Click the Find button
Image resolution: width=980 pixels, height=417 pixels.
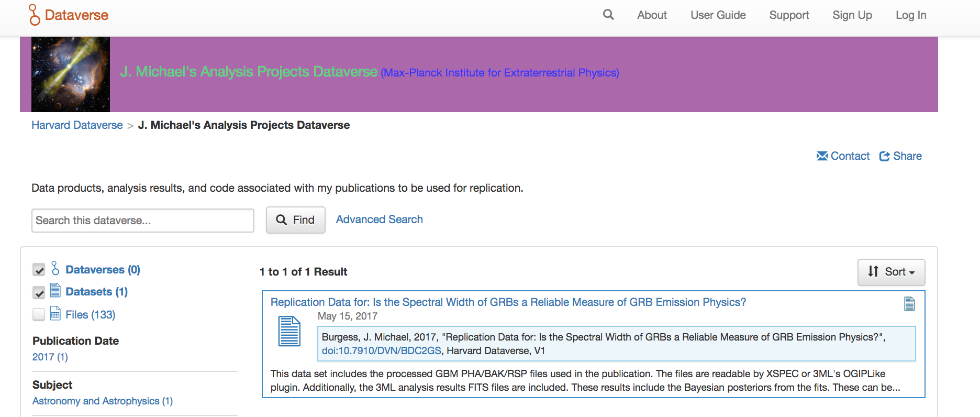296,220
